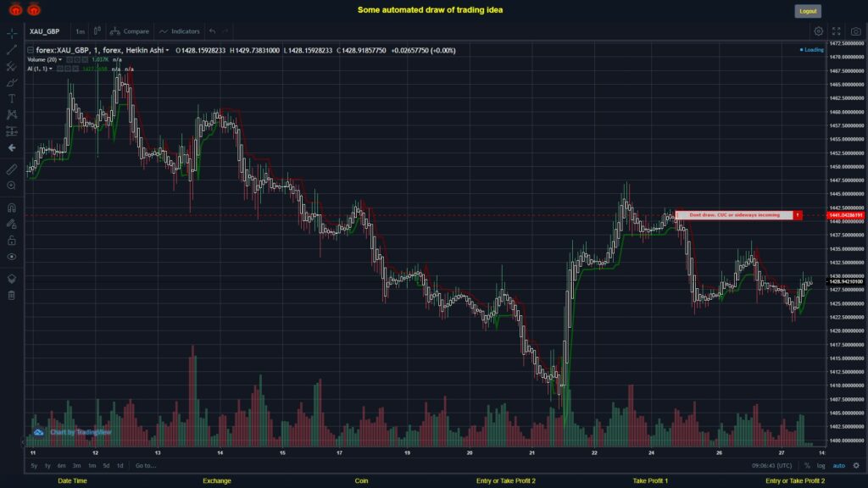The width and height of the screenshot is (868, 488).
Task: Open the patterns drawing tool
Action: pos(12,114)
